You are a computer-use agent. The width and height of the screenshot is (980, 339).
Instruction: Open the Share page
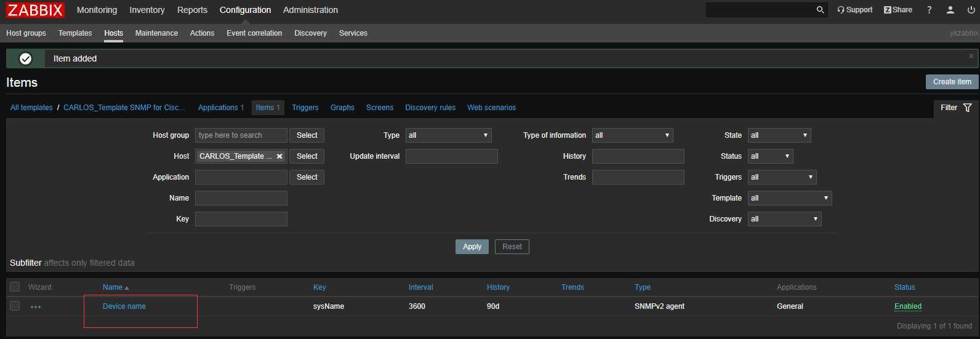898,10
